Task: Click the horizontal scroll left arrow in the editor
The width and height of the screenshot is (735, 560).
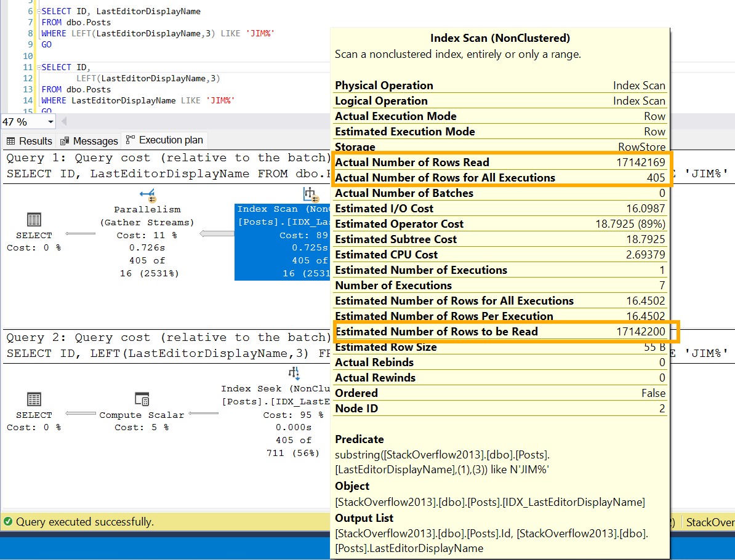Action: (64, 122)
